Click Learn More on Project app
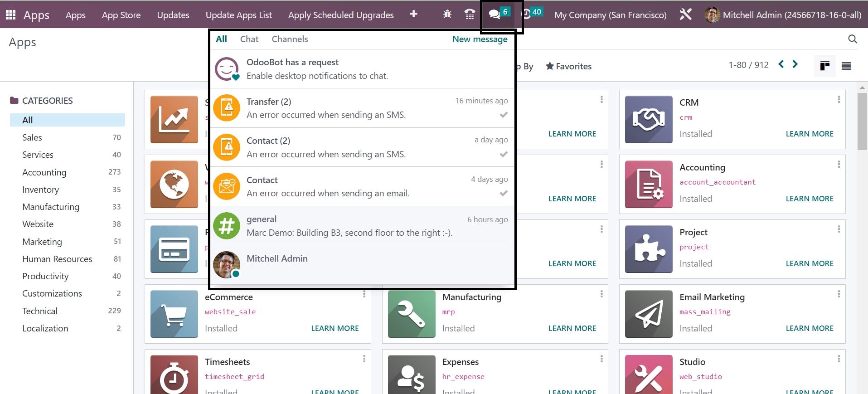The height and width of the screenshot is (394, 868). click(809, 263)
